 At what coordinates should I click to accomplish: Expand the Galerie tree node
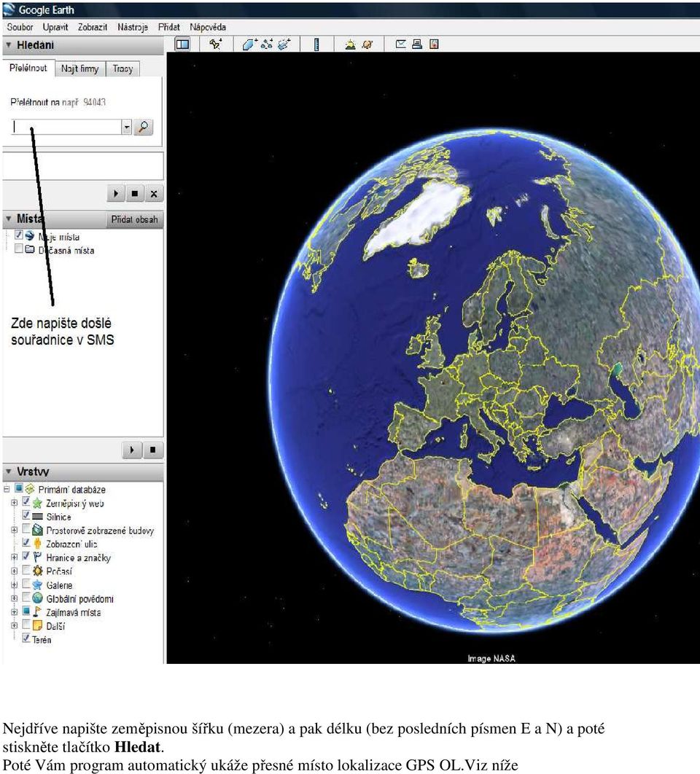(15, 585)
